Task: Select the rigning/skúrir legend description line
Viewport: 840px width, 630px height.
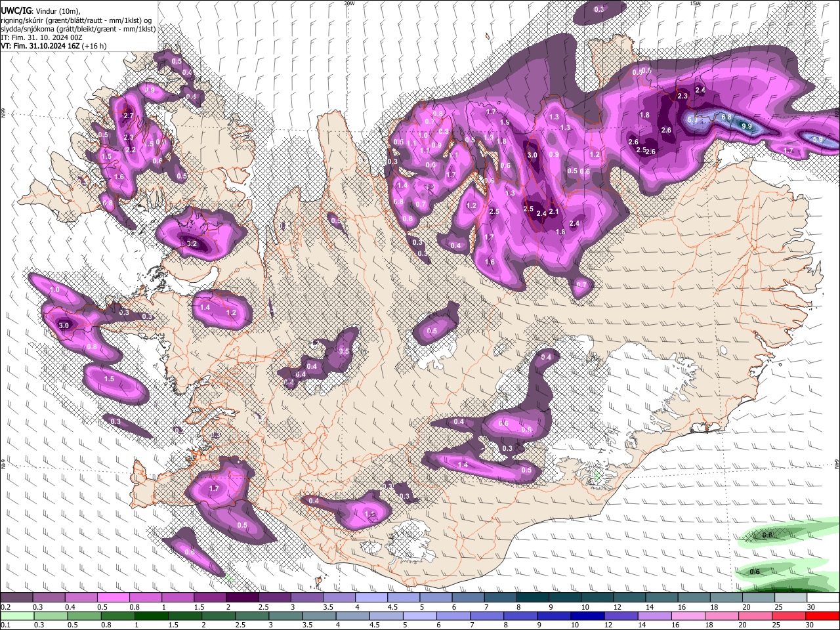Action: coord(77,20)
